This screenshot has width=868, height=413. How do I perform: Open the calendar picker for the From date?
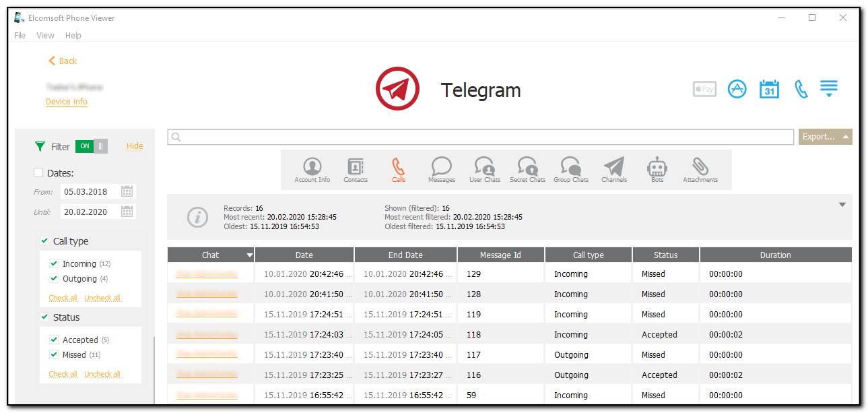click(x=127, y=191)
